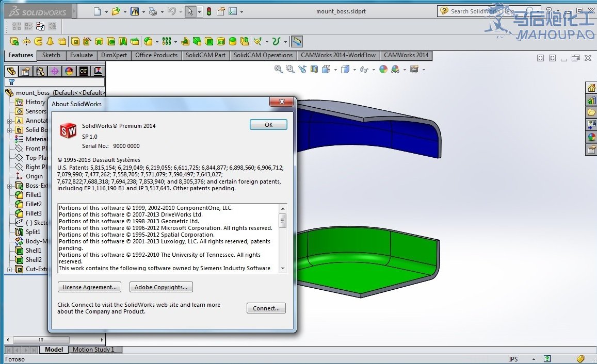The height and width of the screenshot is (364, 597).
Task: Switch to the ConfigurationManager tab icon
Action: (x=40, y=72)
